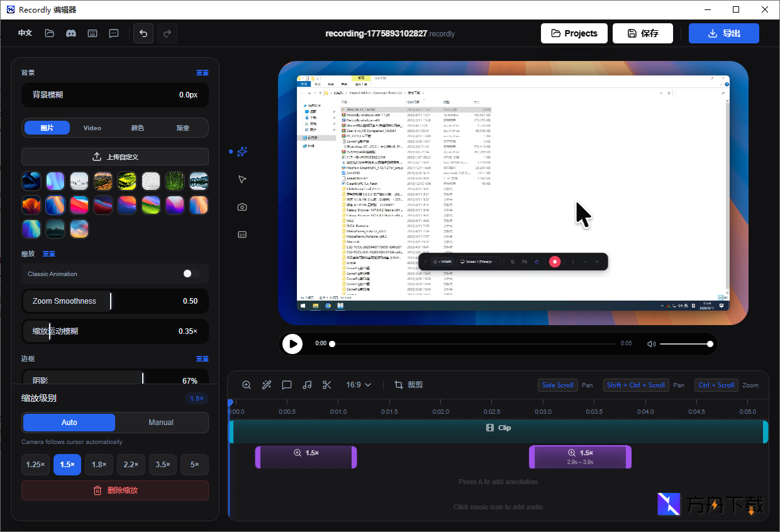Mute the volume speaker icon

point(652,344)
